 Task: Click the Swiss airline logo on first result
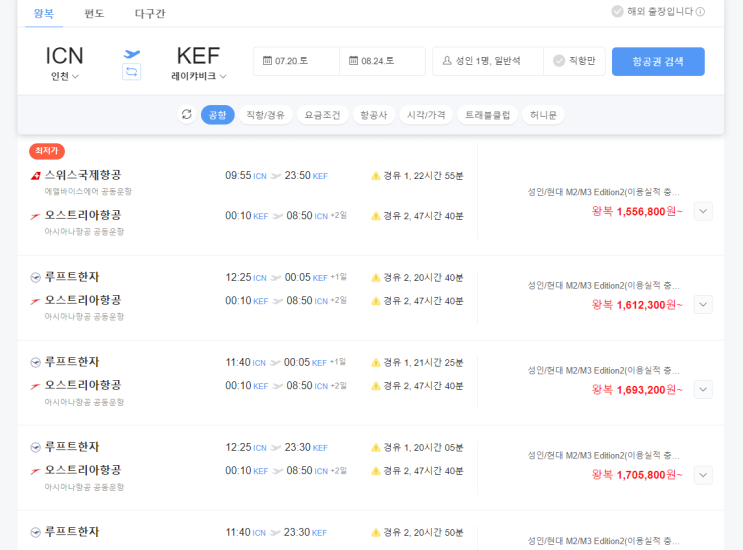click(x=36, y=176)
